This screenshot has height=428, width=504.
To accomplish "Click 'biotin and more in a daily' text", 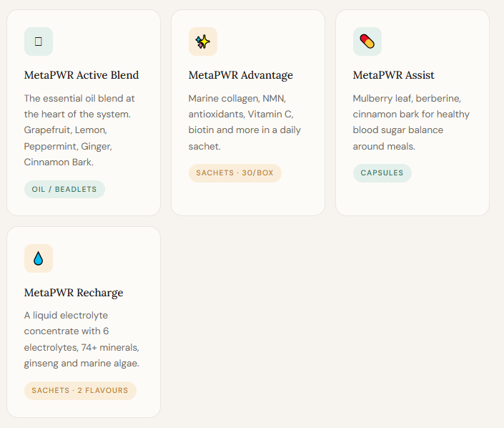I will pyautogui.click(x=244, y=130).
